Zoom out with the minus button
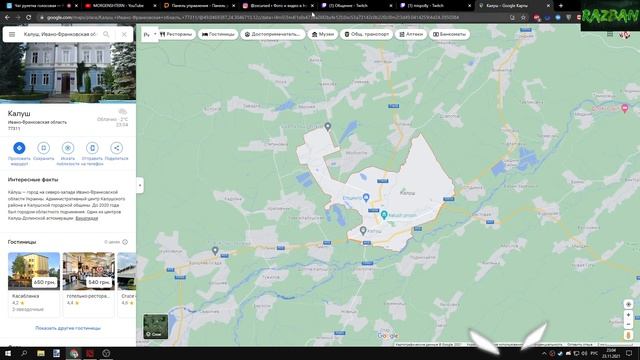Image resolution: width=640 pixels, height=360 pixels. pos(628,324)
